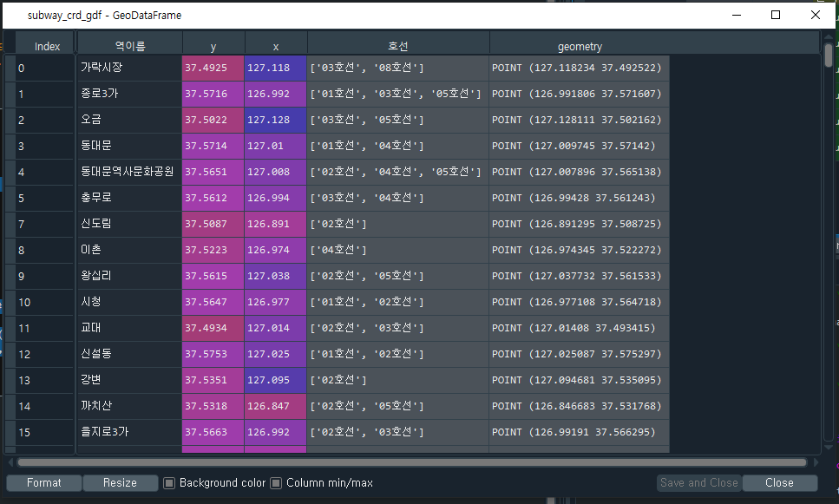
Task: Click the Resize button
Action: pos(121,482)
